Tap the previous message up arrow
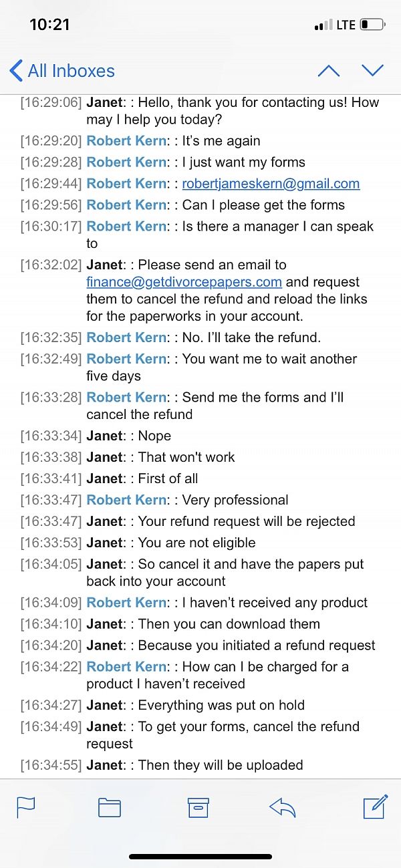The width and height of the screenshot is (401, 868). (x=328, y=71)
